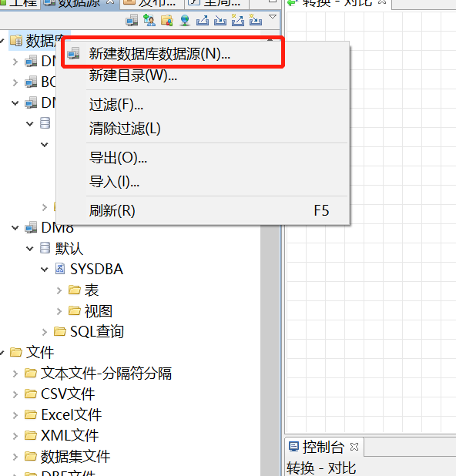
Task: Click the folder icon of Excel文件
Action: [x=31, y=414]
